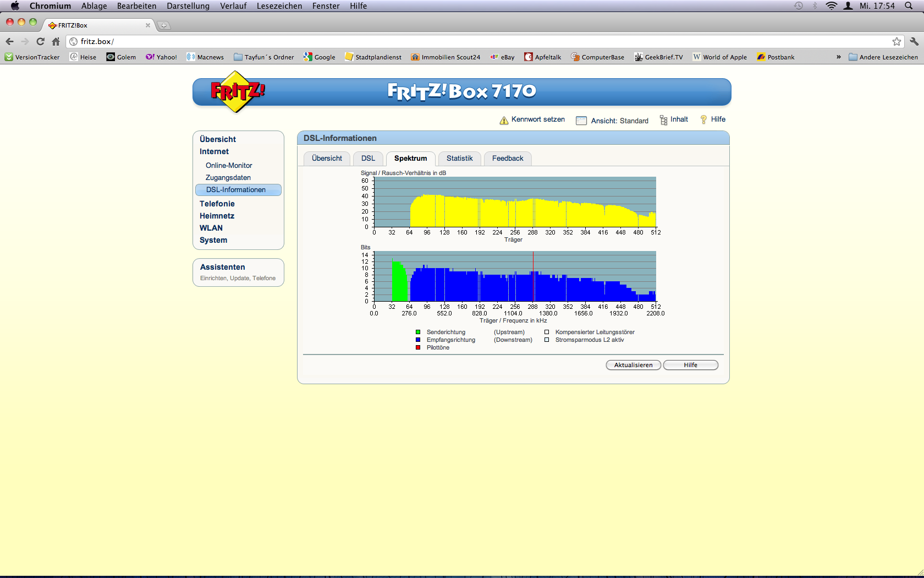924x578 pixels.
Task: Click the red Pilottöne legend swatch
Action: click(418, 347)
